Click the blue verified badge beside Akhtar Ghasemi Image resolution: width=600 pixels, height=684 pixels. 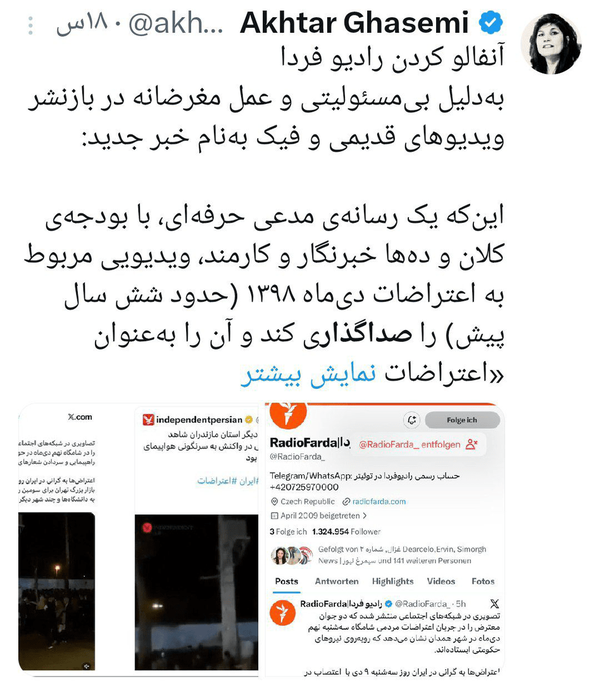tap(491, 23)
